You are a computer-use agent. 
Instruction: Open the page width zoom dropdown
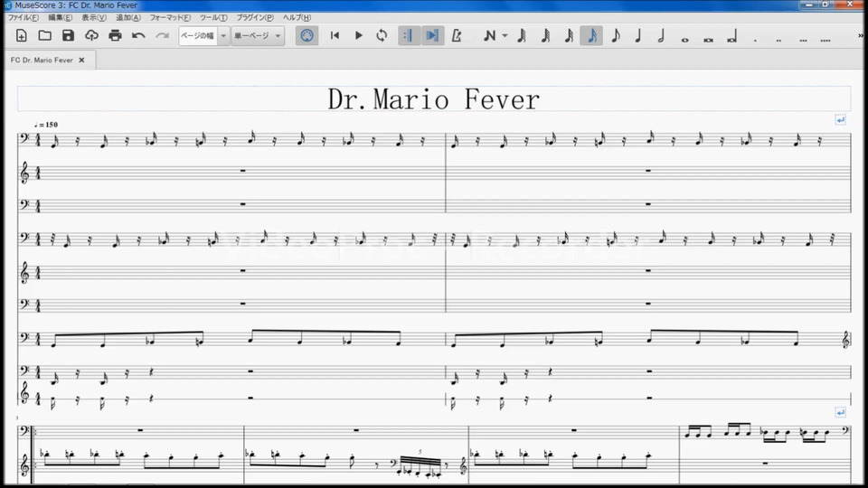tap(203, 36)
